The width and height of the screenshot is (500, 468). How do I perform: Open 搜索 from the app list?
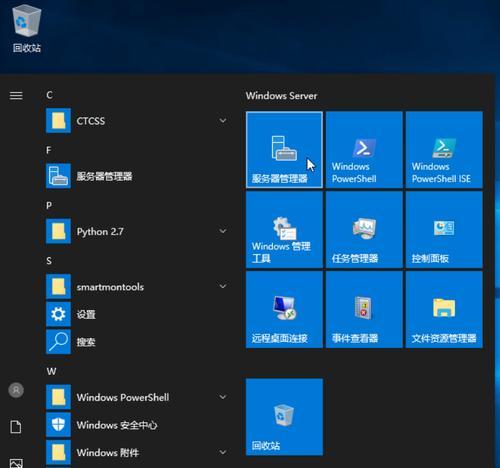(137, 342)
